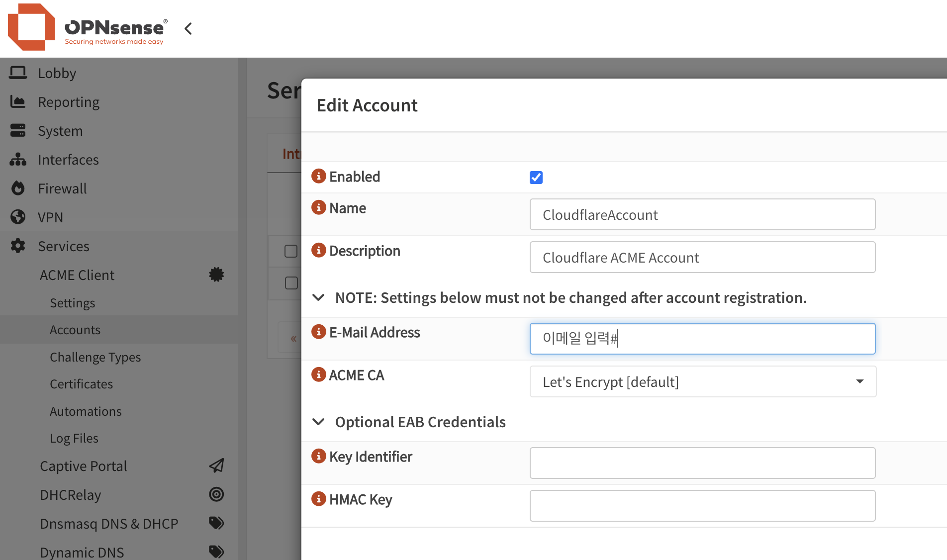
Task: Click the info icon beside Description
Action: pos(318,250)
